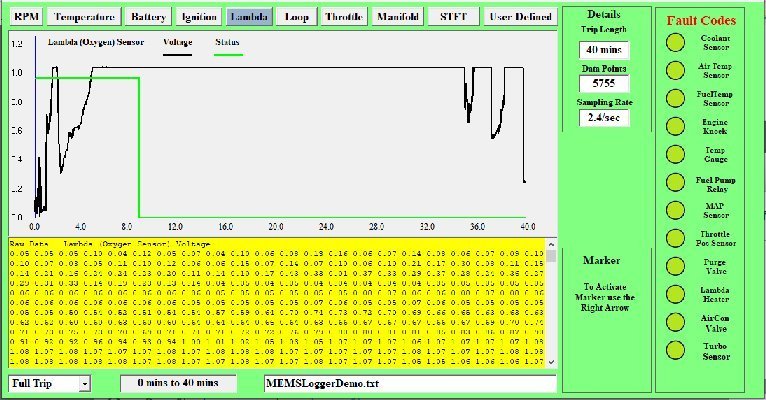Click the 0 mins to 40 mins range box
Screen dimensions: 766x400
[178, 383]
